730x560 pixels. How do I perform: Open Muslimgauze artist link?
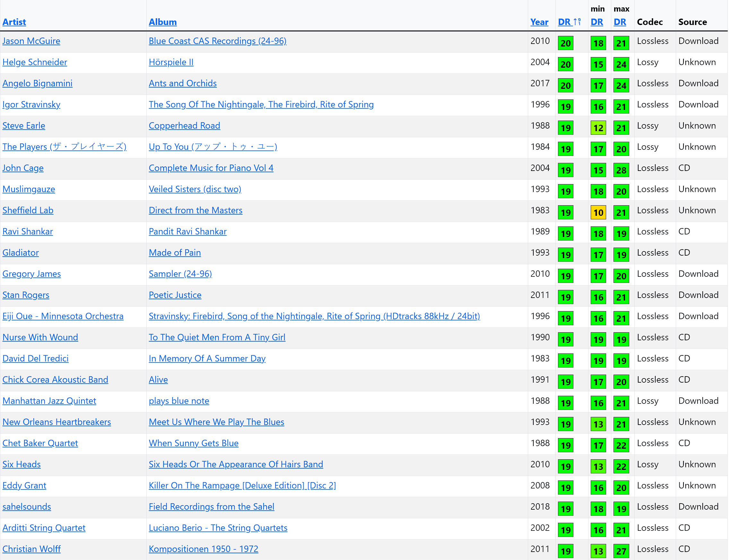[29, 189]
